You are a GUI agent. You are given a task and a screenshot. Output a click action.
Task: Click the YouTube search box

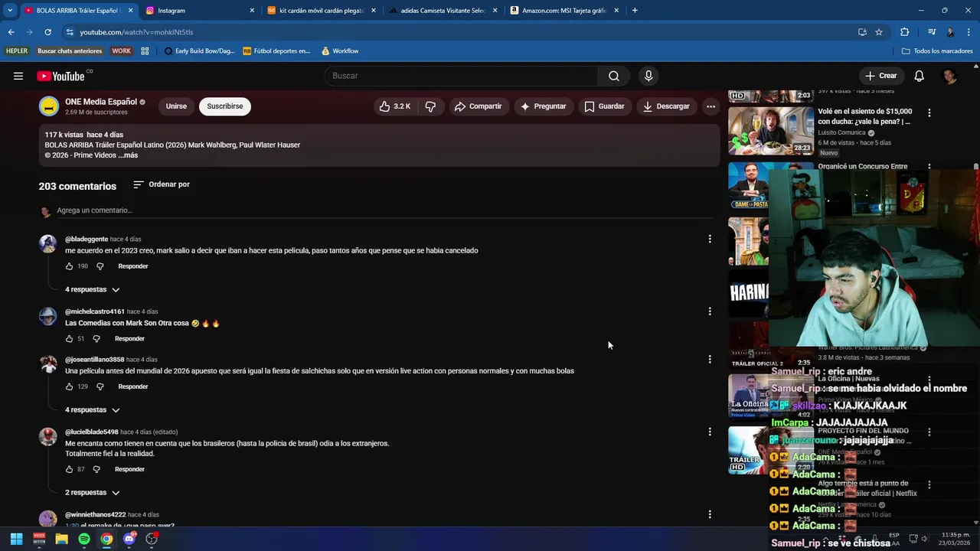pyautogui.click(x=461, y=76)
